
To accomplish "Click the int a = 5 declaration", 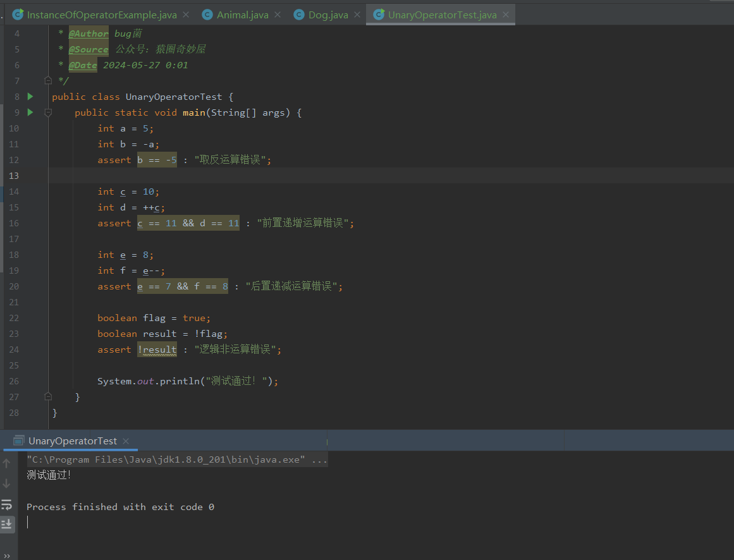I will tap(125, 128).
